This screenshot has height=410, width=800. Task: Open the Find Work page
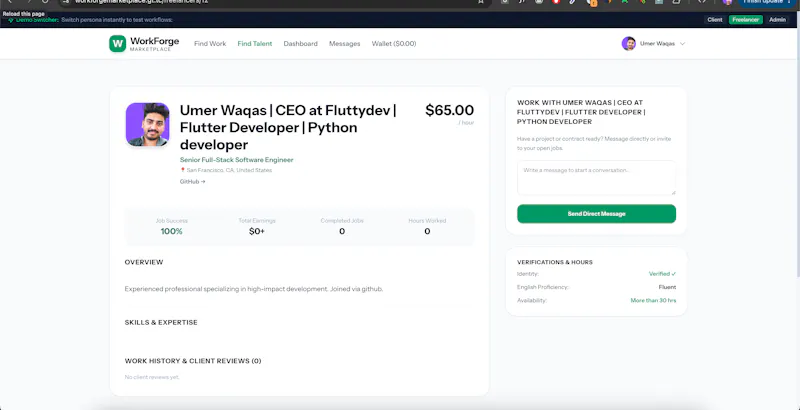point(210,44)
